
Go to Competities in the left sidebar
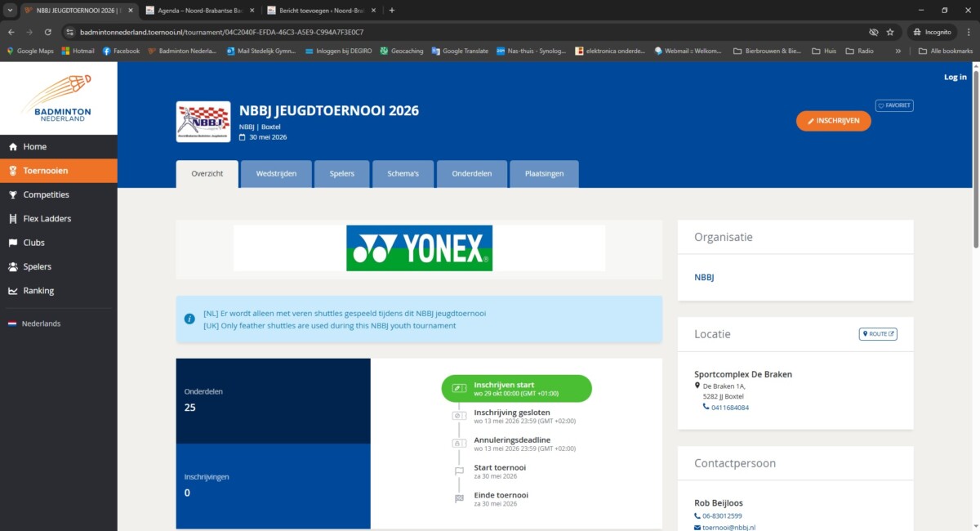(58, 194)
